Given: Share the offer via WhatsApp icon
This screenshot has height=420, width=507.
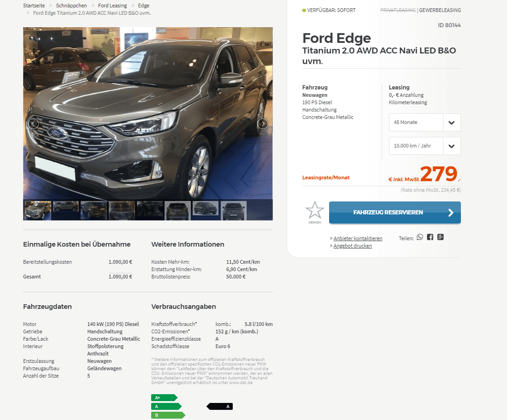Looking at the screenshot, I should 420,237.
